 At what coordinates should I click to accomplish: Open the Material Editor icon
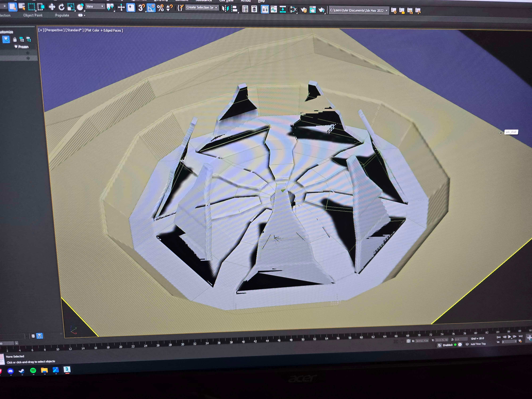293,10
